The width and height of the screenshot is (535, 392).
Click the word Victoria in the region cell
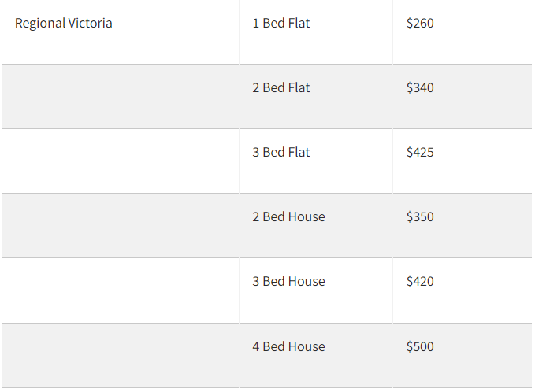click(x=90, y=23)
